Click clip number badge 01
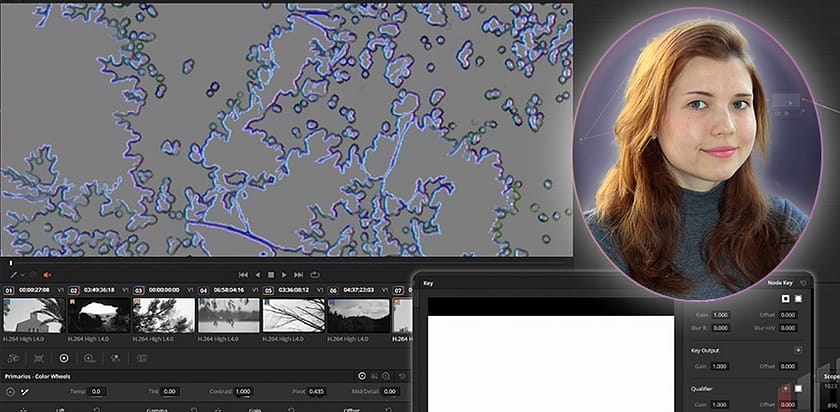Viewport: 840px width, 412px height. click(9, 290)
